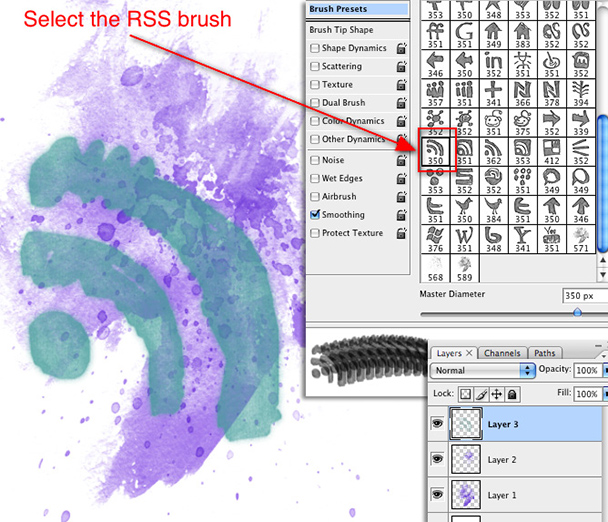
Task: Enable the Dual Brush checkbox
Action: pyautogui.click(x=315, y=103)
